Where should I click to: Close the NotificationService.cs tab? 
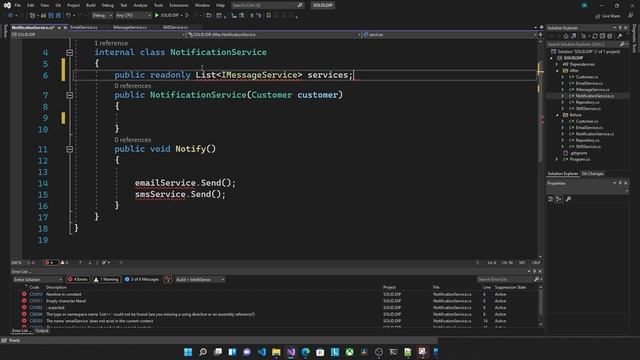tap(65, 27)
